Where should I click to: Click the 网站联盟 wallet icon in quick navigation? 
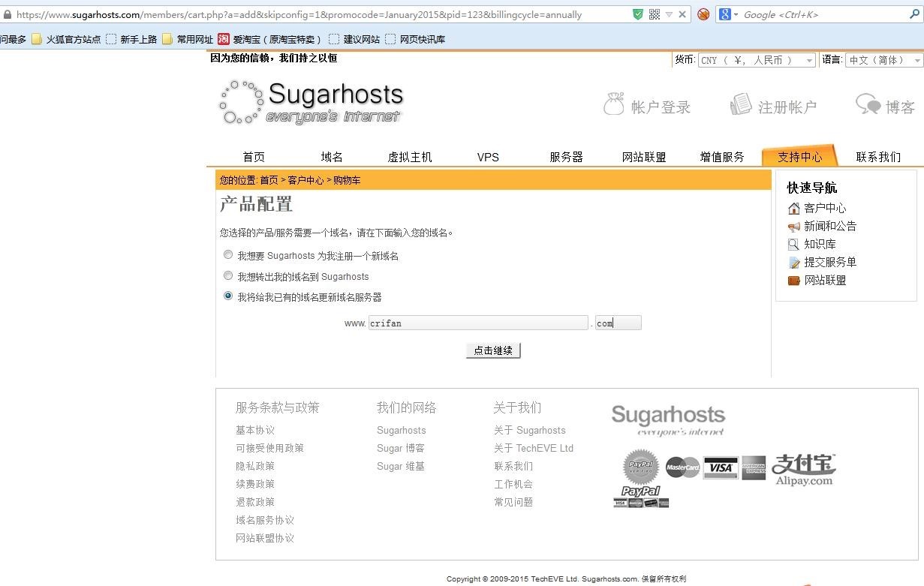793,280
